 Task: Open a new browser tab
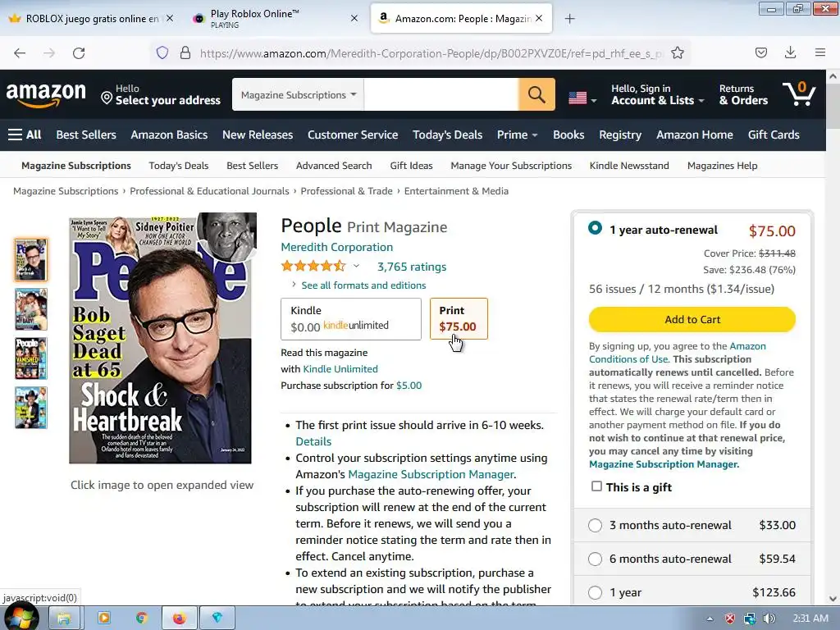(x=569, y=19)
